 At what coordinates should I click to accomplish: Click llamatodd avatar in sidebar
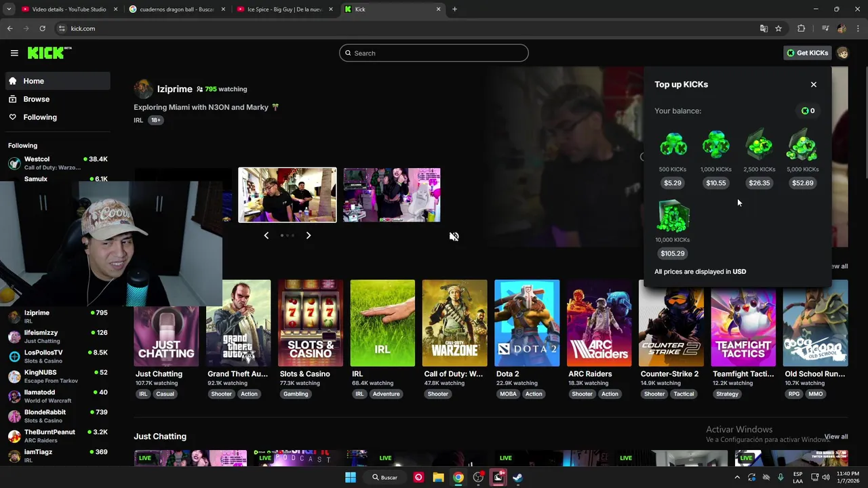tap(14, 396)
